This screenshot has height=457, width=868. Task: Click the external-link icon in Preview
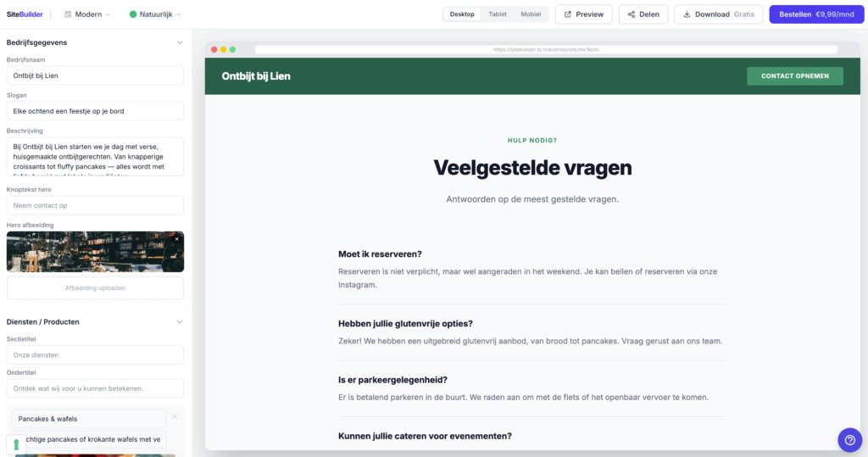pyautogui.click(x=567, y=14)
